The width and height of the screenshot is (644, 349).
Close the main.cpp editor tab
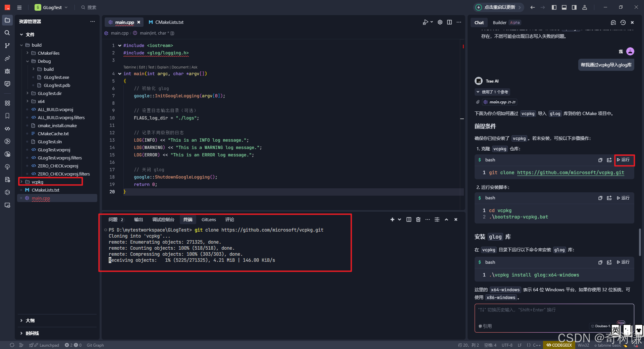[139, 22]
